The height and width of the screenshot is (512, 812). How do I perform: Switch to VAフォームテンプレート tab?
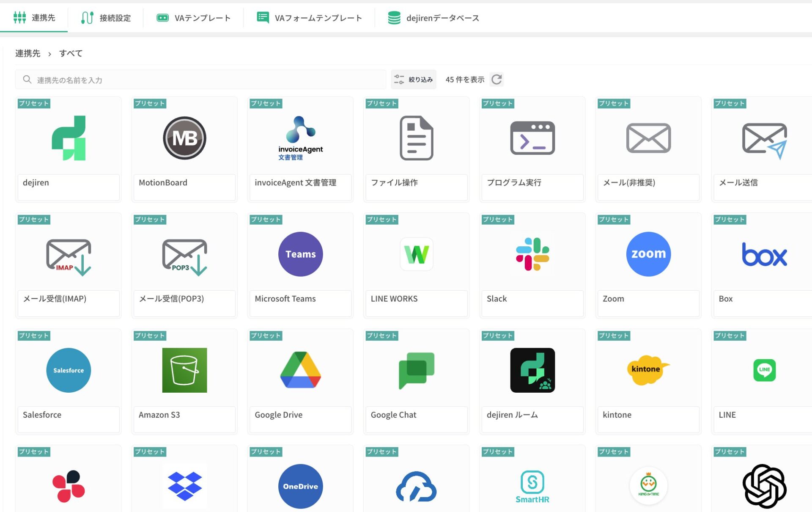[x=310, y=18]
